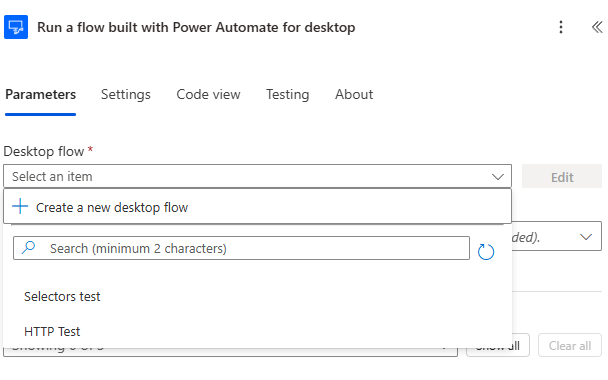Screen dimensions: 608x380
Task: Select the HTTP Test flow
Action: [52, 332]
